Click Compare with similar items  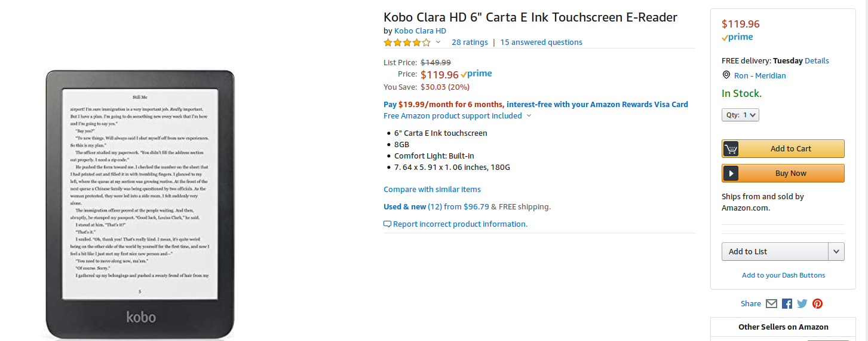click(432, 190)
